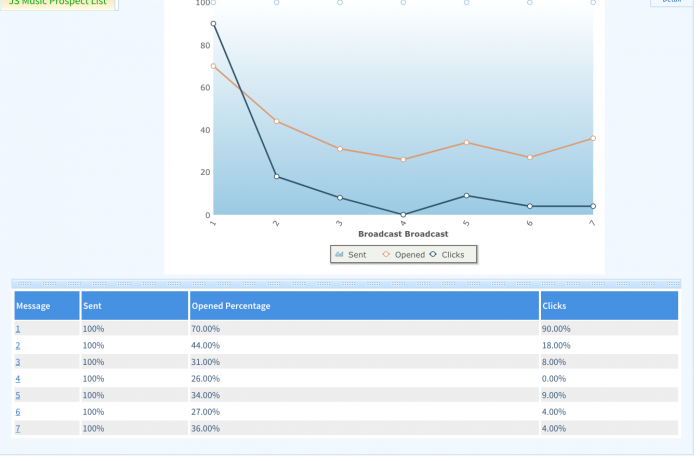Select Opened data point at 70 for broadcast 1

215,67
